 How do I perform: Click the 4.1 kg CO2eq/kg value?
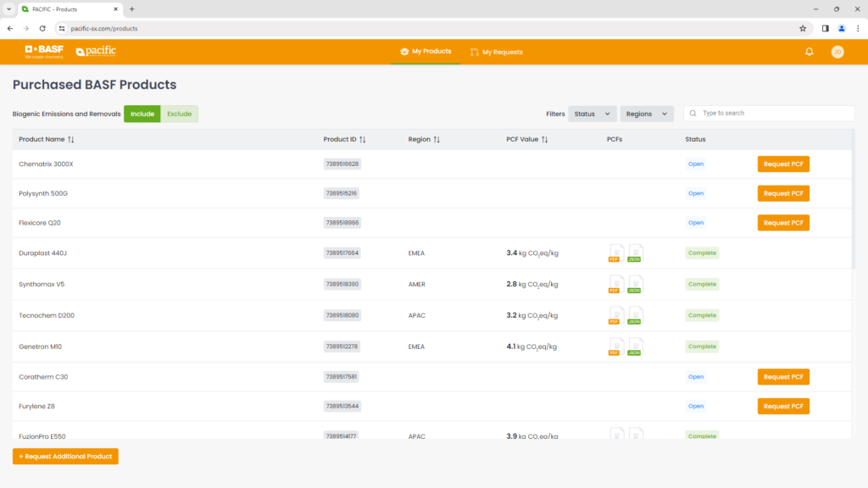point(531,347)
